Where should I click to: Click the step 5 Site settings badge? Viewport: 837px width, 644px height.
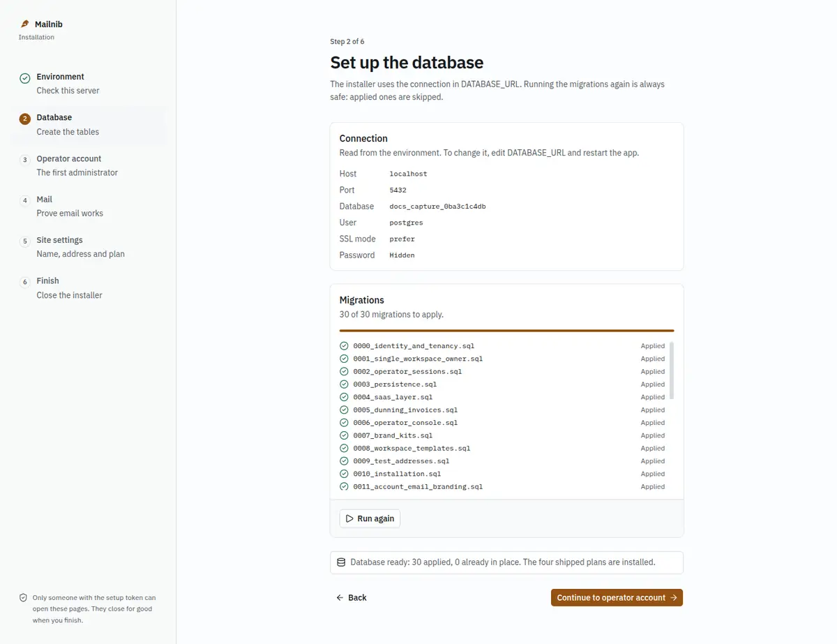24,241
